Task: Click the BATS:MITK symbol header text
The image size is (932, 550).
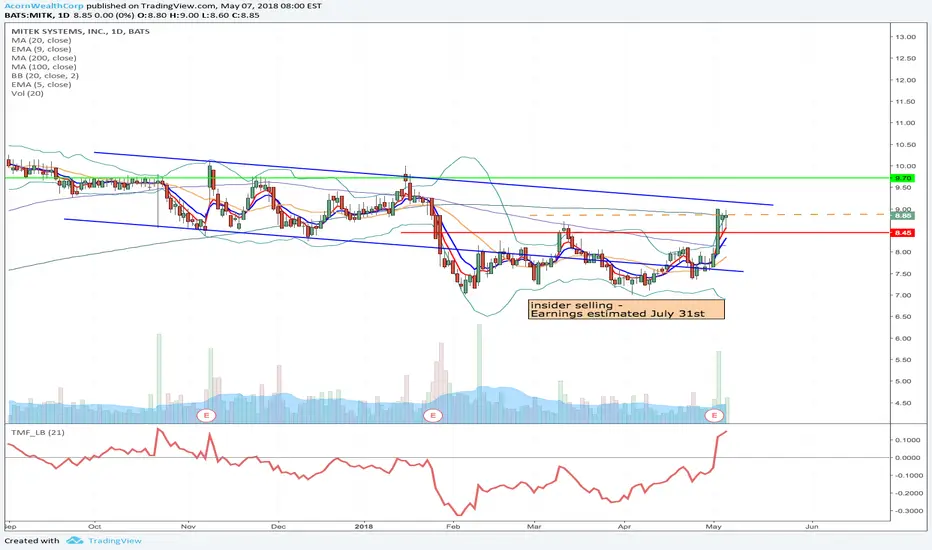Action: click(28, 15)
